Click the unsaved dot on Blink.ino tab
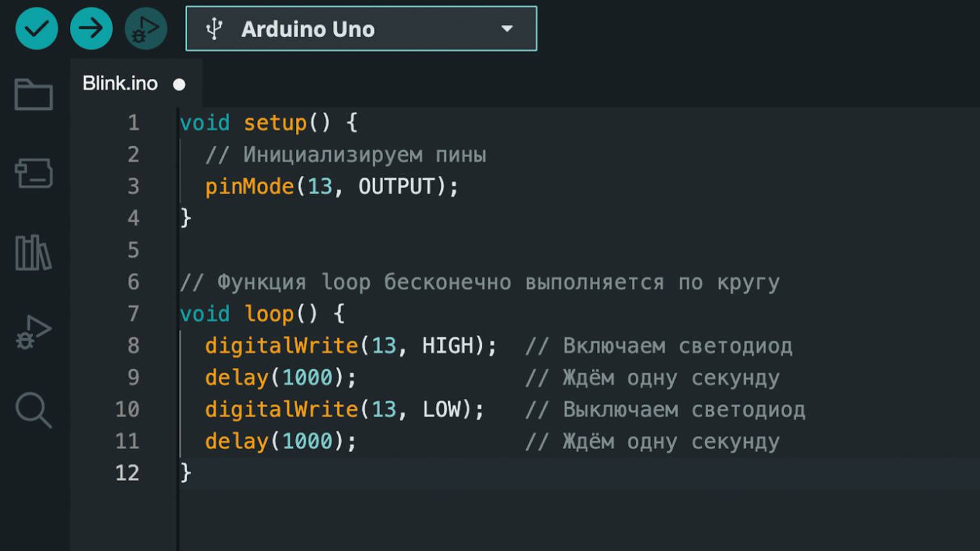 (x=179, y=85)
